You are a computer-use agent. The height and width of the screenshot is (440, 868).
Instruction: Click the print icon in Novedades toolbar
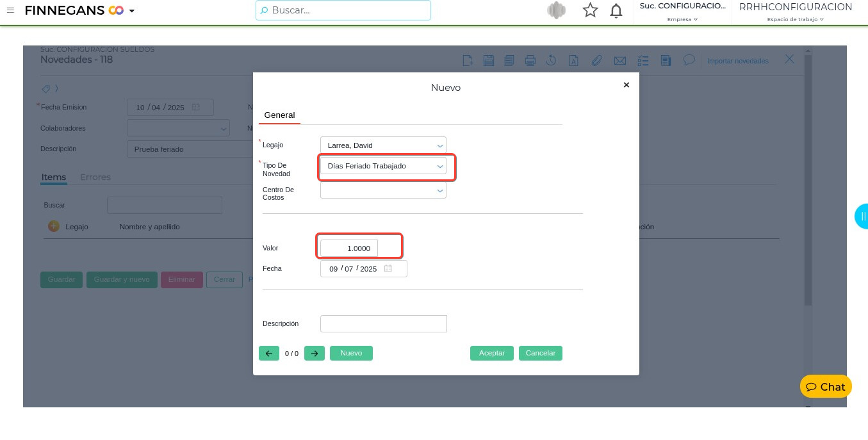(x=530, y=61)
